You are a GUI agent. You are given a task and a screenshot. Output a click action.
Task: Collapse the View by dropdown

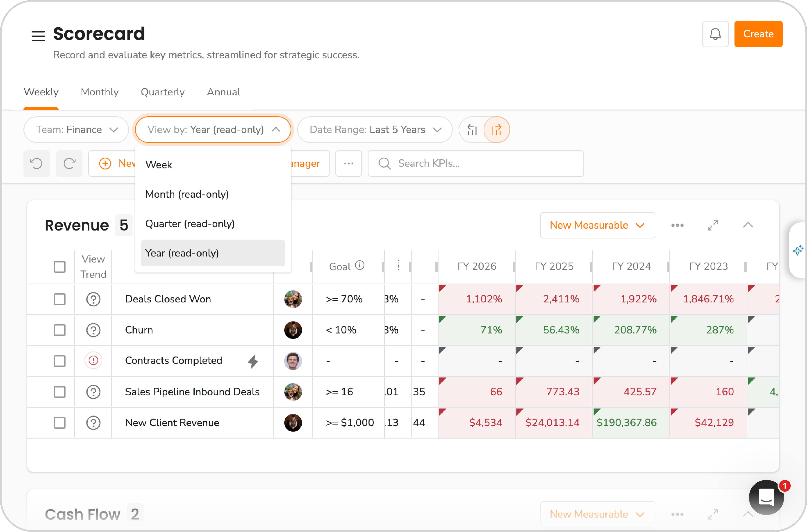pyautogui.click(x=213, y=130)
